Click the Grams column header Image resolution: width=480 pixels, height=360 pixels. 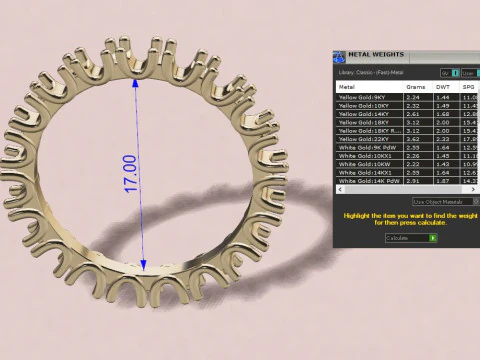point(418,87)
